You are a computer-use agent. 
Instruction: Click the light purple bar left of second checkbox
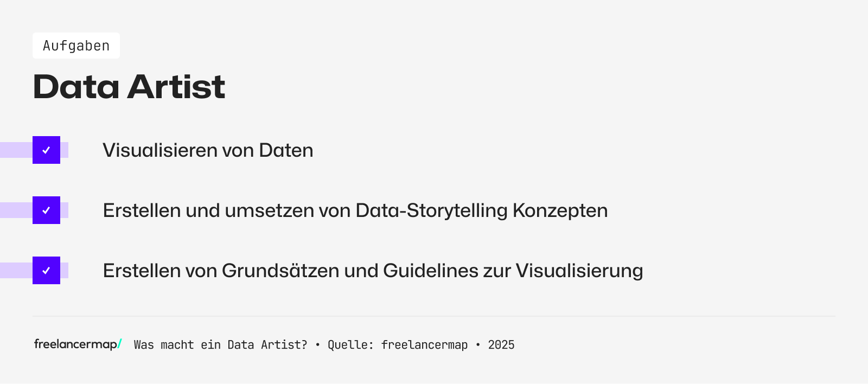point(16,210)
